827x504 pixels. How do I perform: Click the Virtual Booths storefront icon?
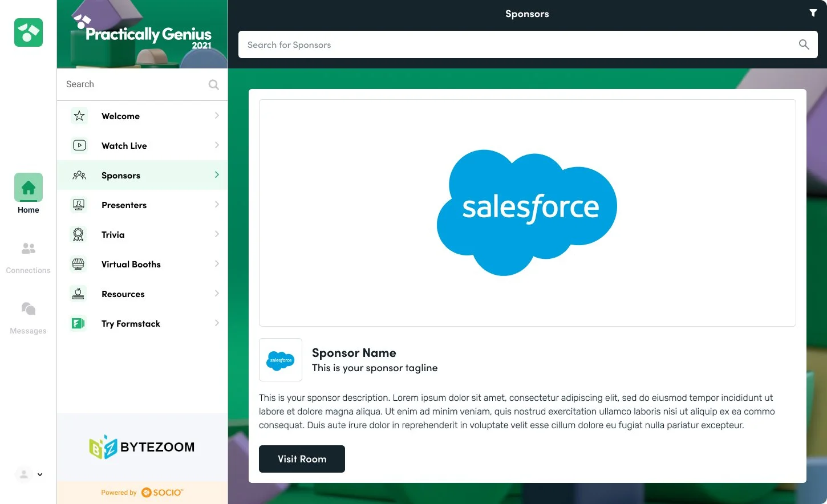coord(79,264)
